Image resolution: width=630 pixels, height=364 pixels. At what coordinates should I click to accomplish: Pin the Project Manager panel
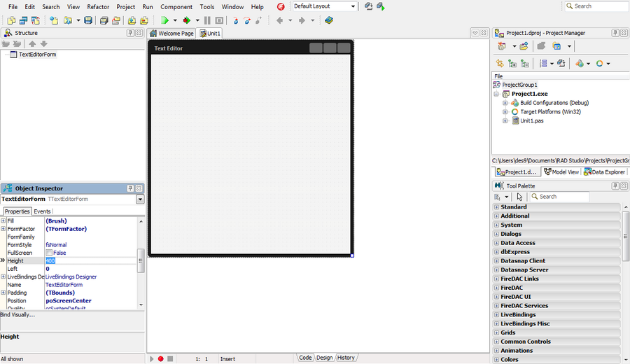pyautogui.click(x=615, y=33)
